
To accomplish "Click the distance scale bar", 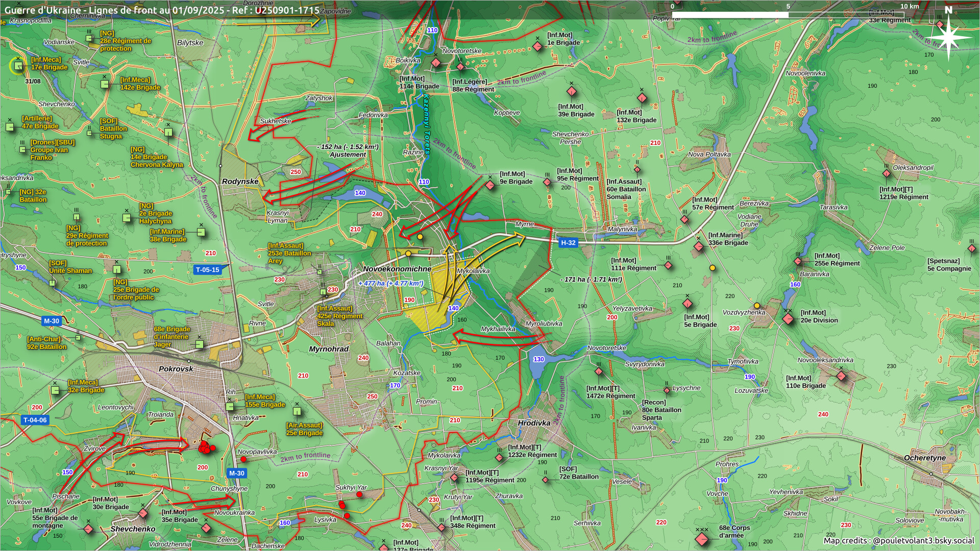I will (x=789, y=14).
